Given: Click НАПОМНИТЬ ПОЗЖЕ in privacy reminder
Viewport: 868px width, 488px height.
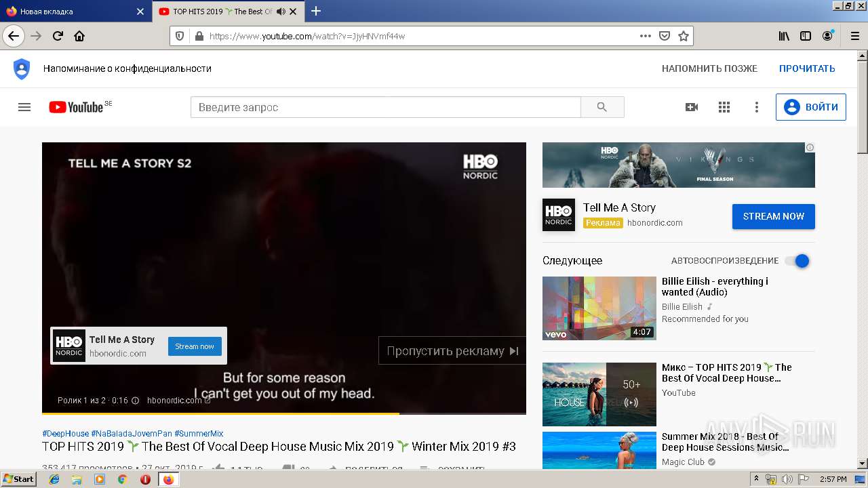Looking at the screenshot, I should pyautogui.click(x=709, y=68).
